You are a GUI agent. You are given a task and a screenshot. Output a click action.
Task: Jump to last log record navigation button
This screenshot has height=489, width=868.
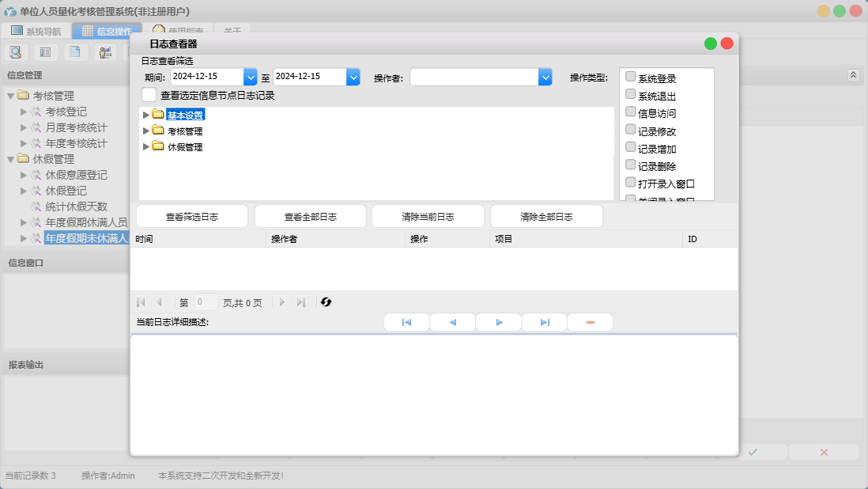coord(545,323)
